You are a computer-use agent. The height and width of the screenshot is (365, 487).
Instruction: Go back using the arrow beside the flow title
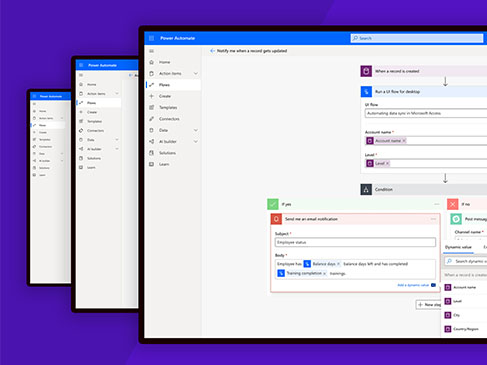[x=212, y=51]
